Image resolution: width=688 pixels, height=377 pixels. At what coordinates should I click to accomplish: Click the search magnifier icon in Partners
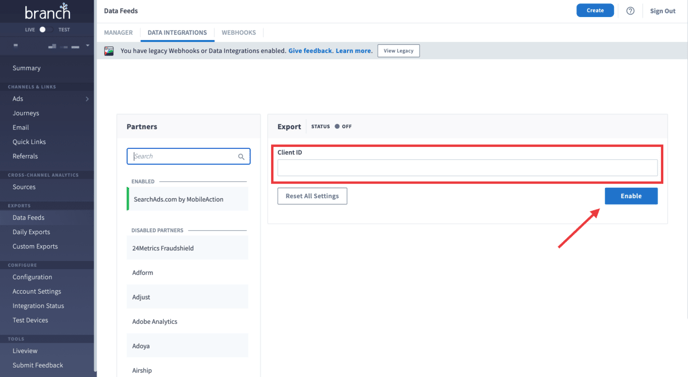pos(241,157)
